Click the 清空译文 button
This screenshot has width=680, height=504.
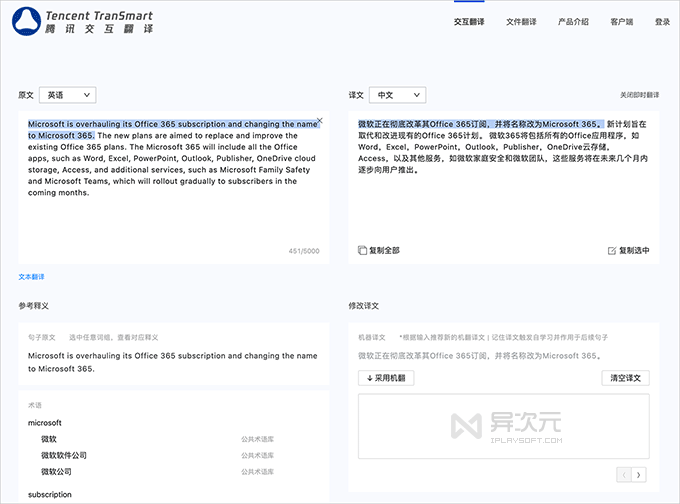625,378
